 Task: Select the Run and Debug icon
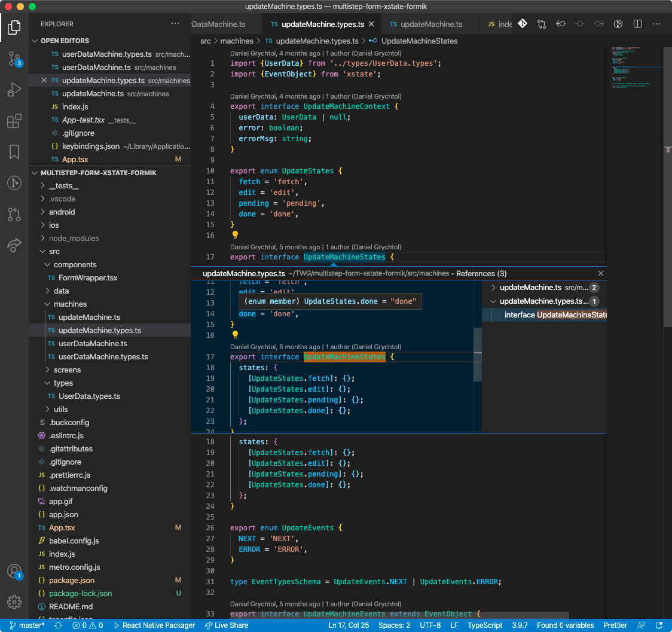pyautogui.click(x=14, y=90)
